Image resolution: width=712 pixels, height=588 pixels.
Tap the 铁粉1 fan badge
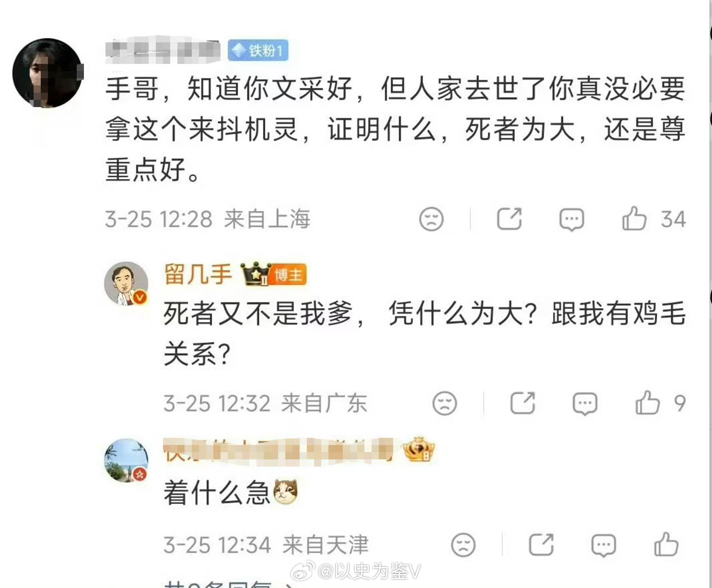point(258,51)
